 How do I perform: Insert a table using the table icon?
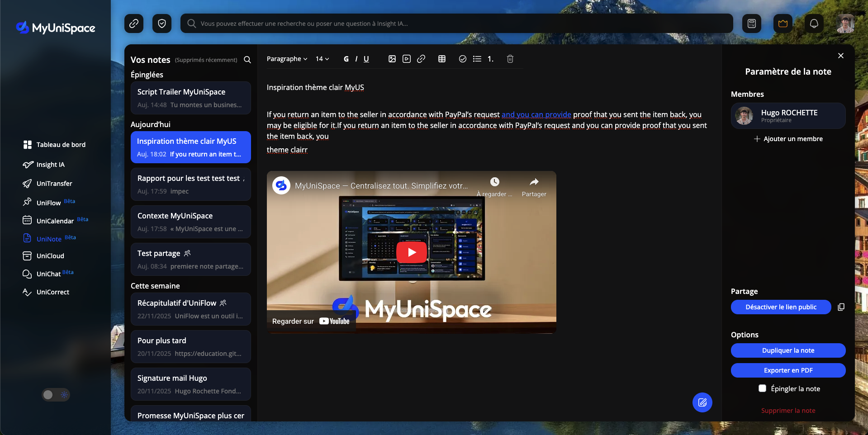pyautogui.click(x=442, y=59)
